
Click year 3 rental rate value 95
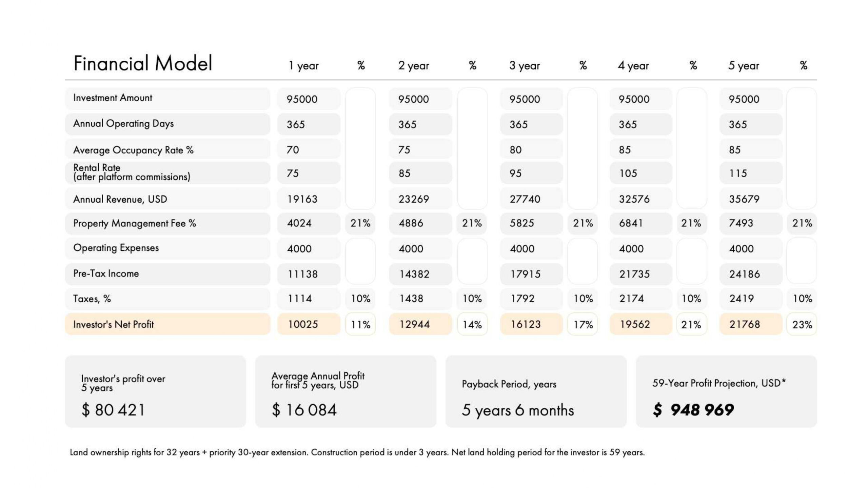tap(515, 173)
